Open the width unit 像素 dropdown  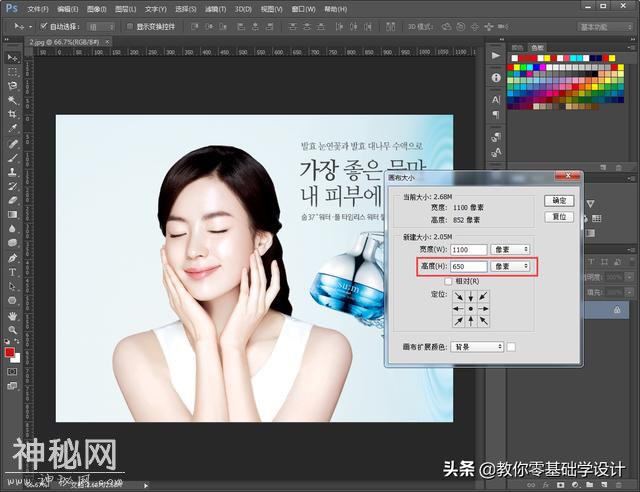(x=511, y=249)
